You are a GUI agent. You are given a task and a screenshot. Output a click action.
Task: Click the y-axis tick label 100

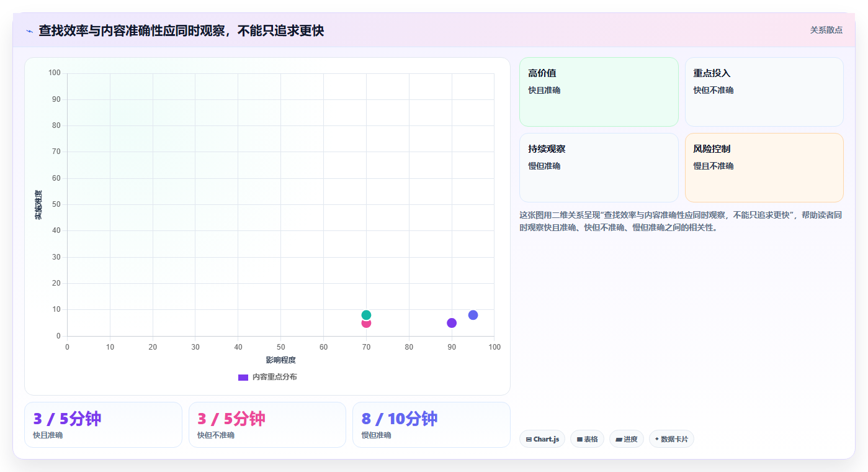(x=54, y=73)
